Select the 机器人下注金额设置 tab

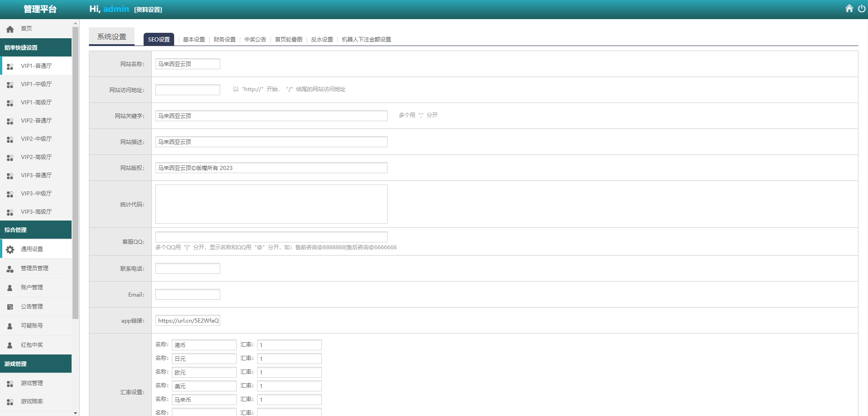pyautogui.click(x=366, y=40)
